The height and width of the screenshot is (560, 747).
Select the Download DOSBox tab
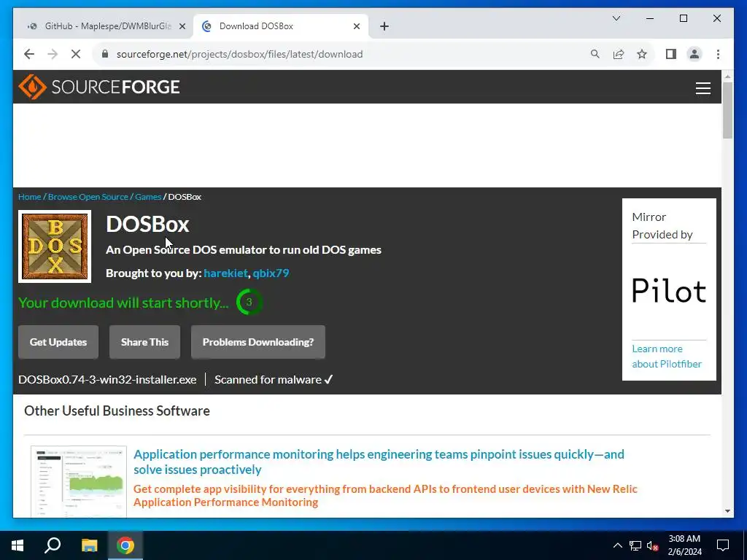pyautogui.click(x=281, y=26)
